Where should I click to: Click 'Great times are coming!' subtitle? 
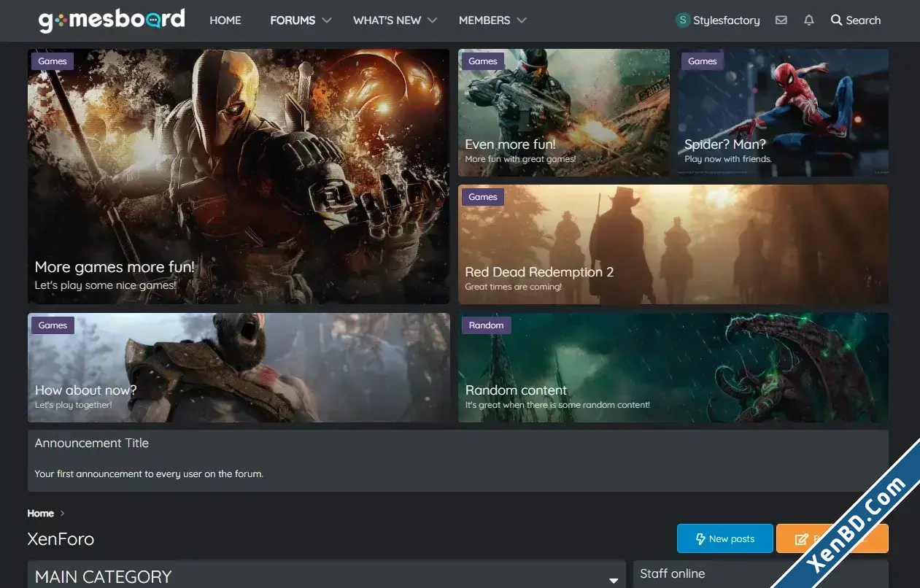514,287
